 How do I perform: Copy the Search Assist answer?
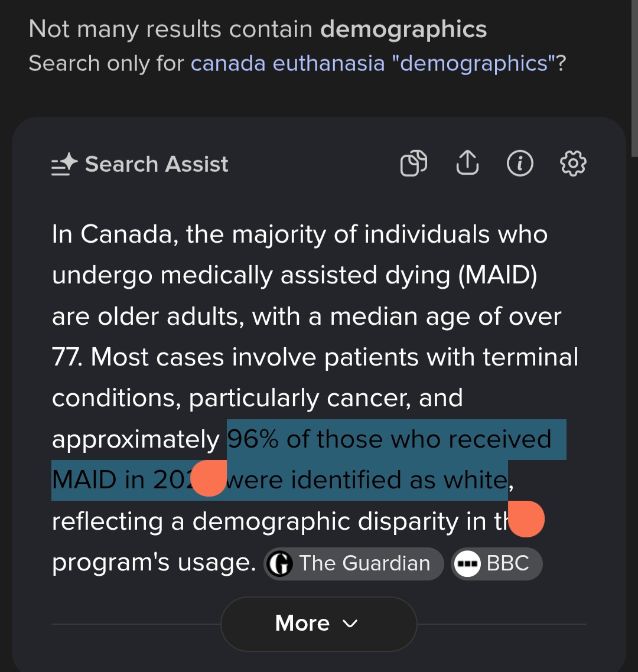coord(414,164)
